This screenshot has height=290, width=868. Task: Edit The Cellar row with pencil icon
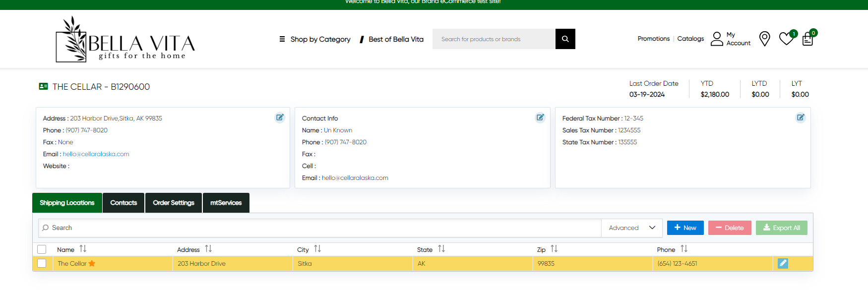pyautogui.click(x=783, y=263)
